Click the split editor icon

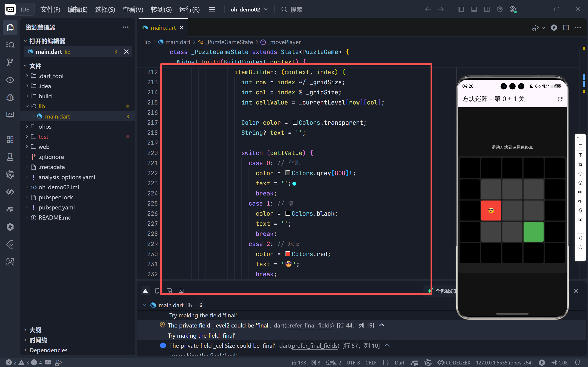566,27
